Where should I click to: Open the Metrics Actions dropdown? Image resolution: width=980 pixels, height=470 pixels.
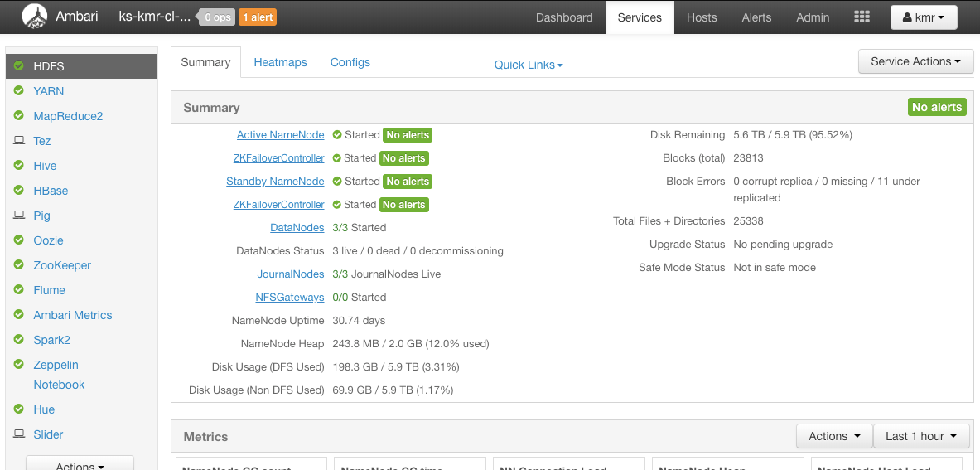pyautogui.click(x=833, y=436)
